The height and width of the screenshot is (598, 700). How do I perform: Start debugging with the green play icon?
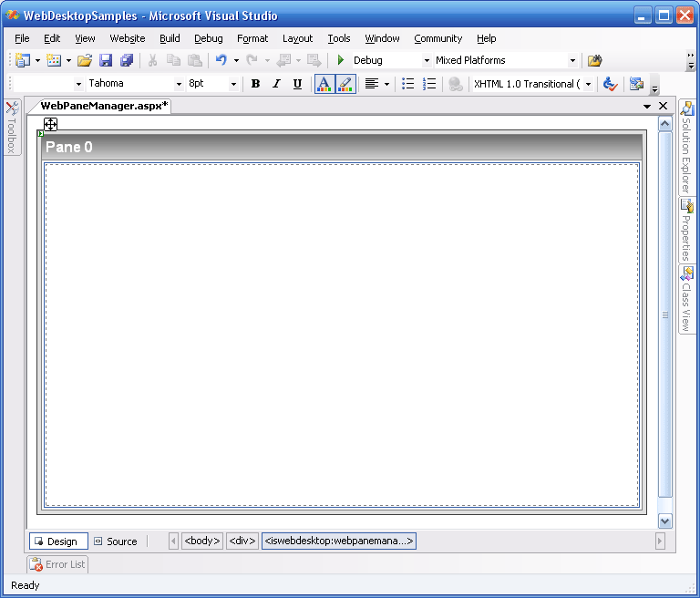click(x=341, y=60)
